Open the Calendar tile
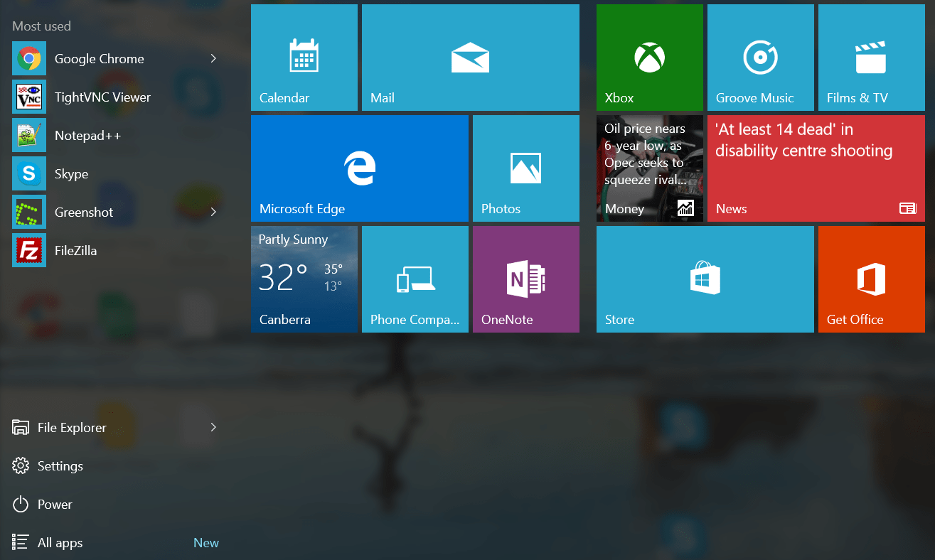The image size is (935, 560). [x=304, y=58]
